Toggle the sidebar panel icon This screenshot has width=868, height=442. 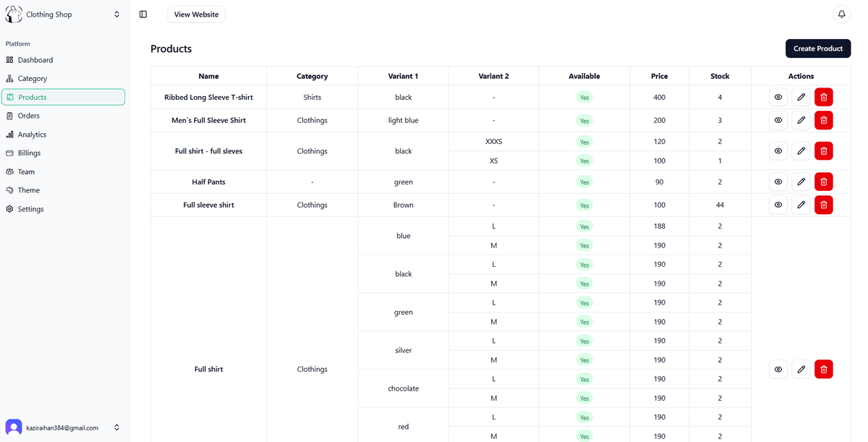tap(143, 14)
